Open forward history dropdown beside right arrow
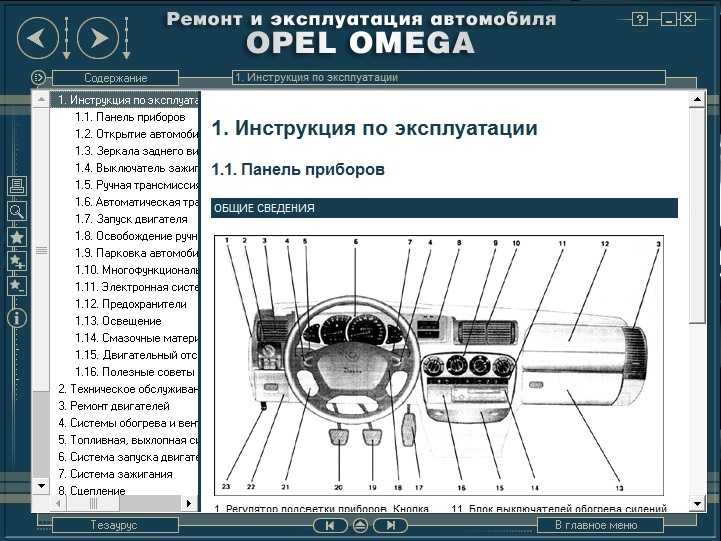 pos(126,38)
